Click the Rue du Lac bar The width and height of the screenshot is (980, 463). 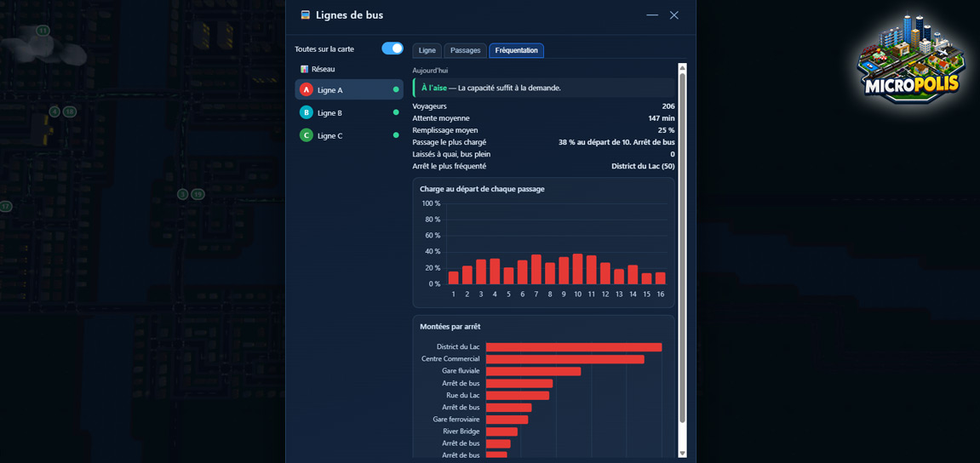(518, 396)
